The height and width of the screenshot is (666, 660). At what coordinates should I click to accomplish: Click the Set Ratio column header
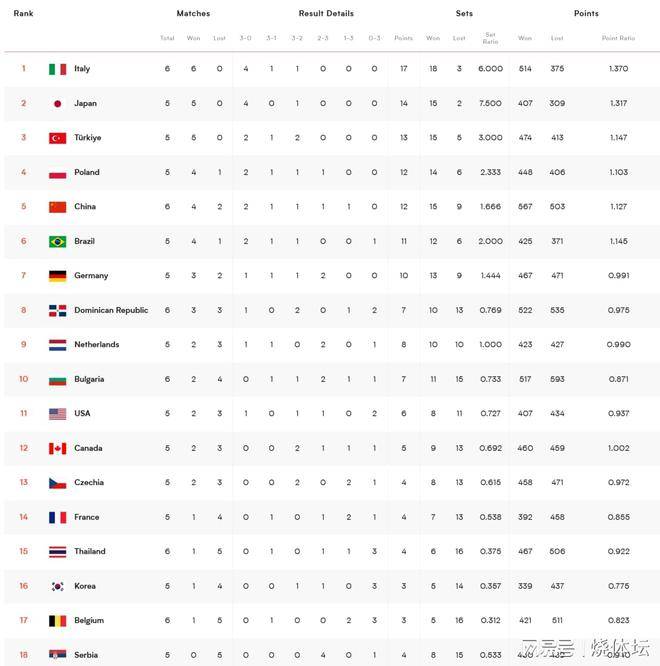491,38
